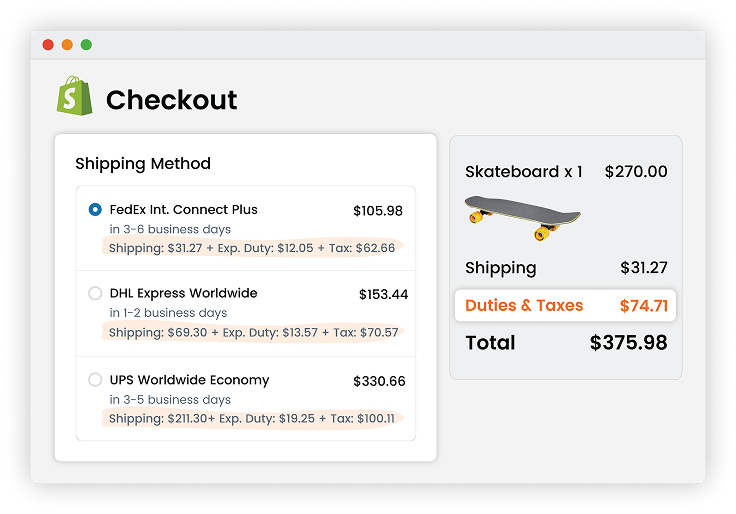Select DHL Express Worldwide radio button
The image size is (736, 514).
coord(95,294)
